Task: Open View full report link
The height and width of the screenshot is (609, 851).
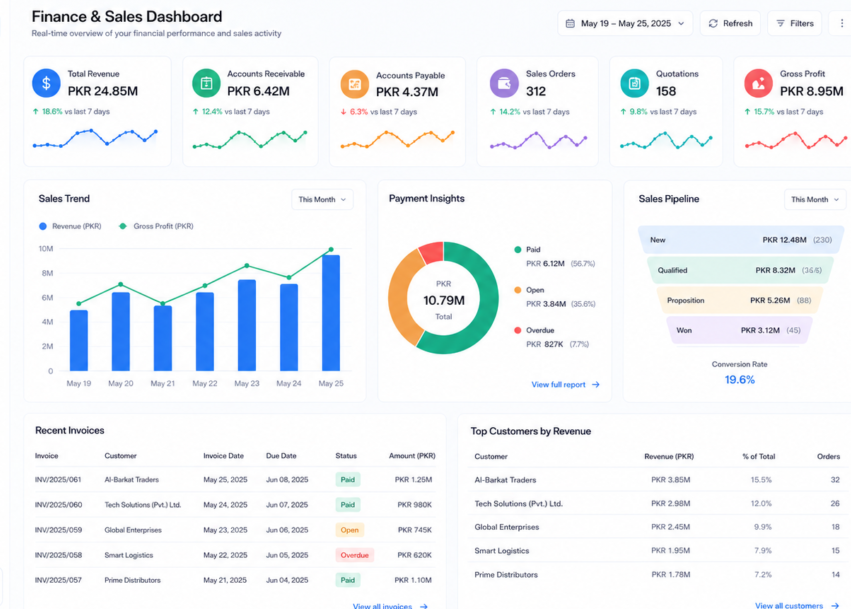Action: point(566,384)
